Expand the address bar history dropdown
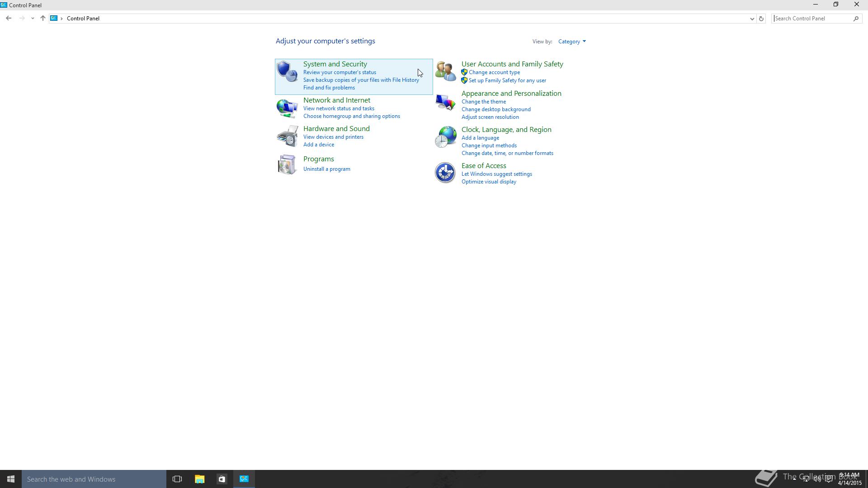Viewport: 868px width, 488px height. [x=752, y=19]
